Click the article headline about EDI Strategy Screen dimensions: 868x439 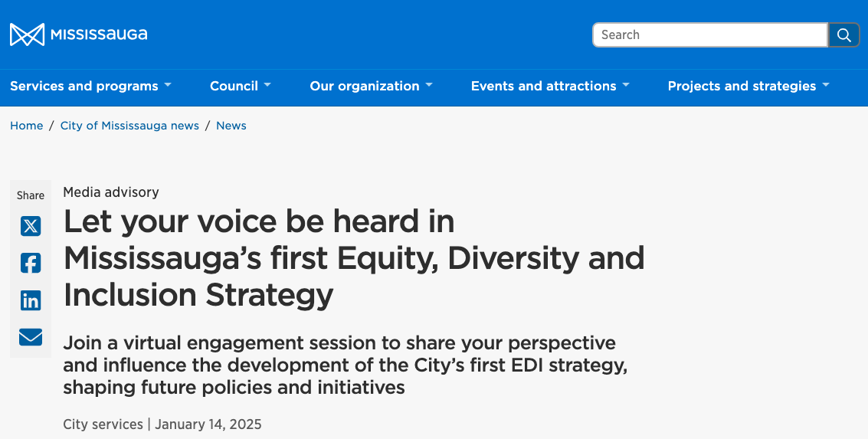point(354,258)
